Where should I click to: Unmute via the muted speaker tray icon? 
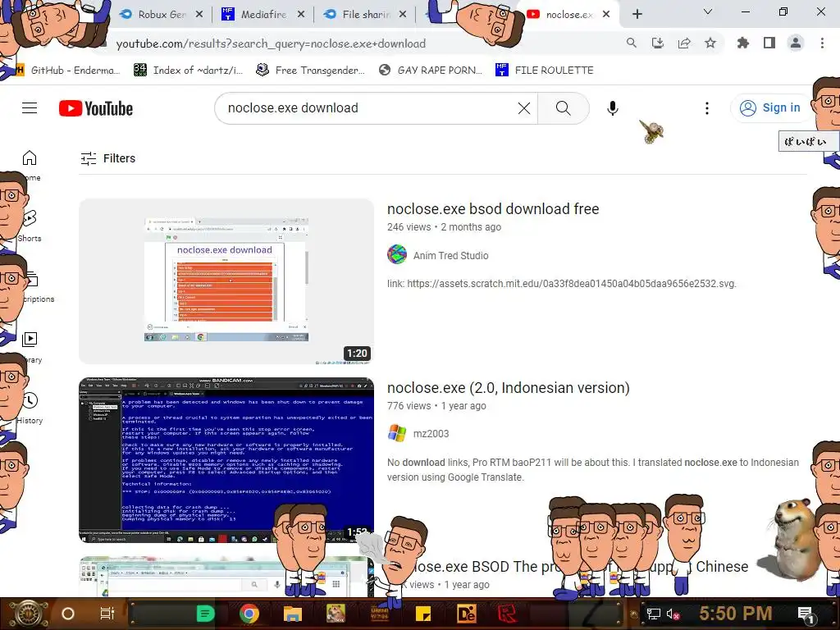[673, 614]
